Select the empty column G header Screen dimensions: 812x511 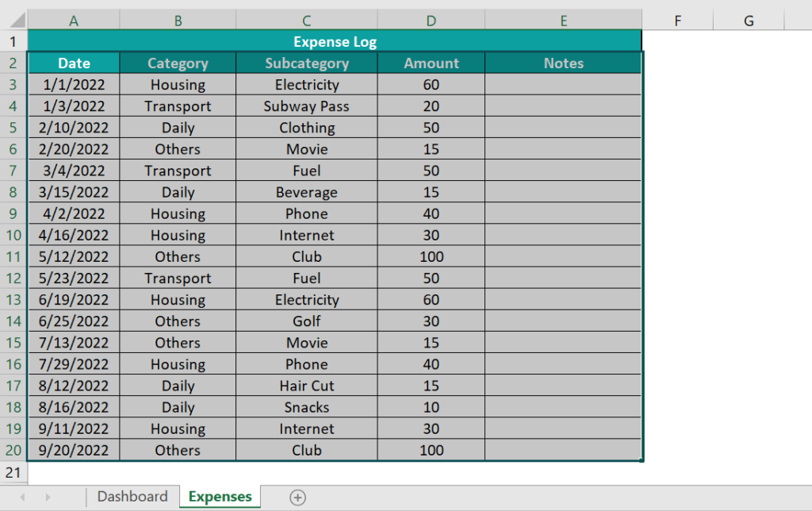pyautogui.click(x=747, y=17)
